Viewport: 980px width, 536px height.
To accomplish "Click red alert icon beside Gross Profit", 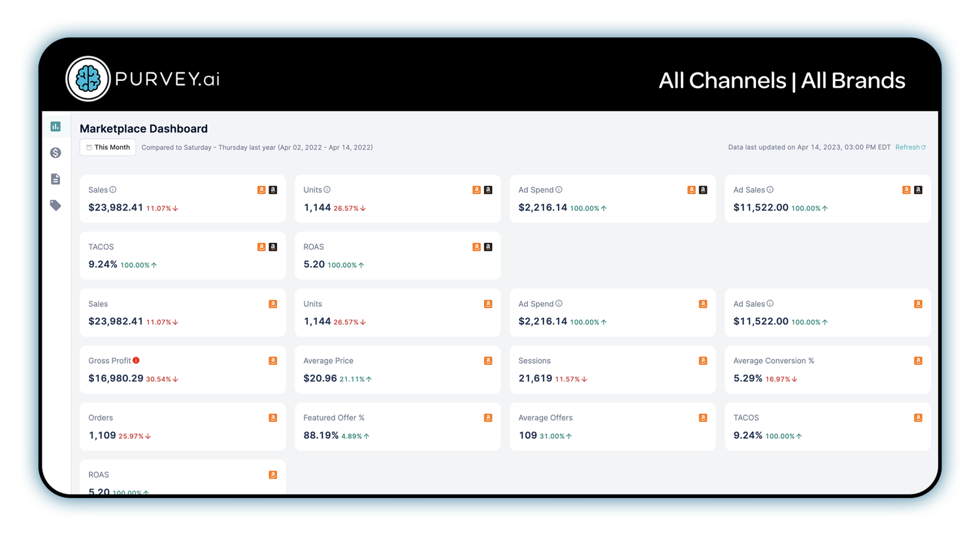I will click(x=136, y=360).
